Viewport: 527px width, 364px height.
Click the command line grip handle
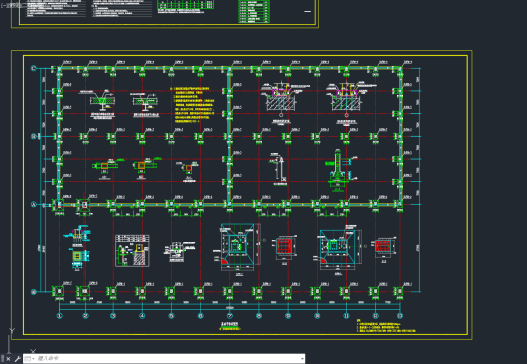(x=3, y=359)
